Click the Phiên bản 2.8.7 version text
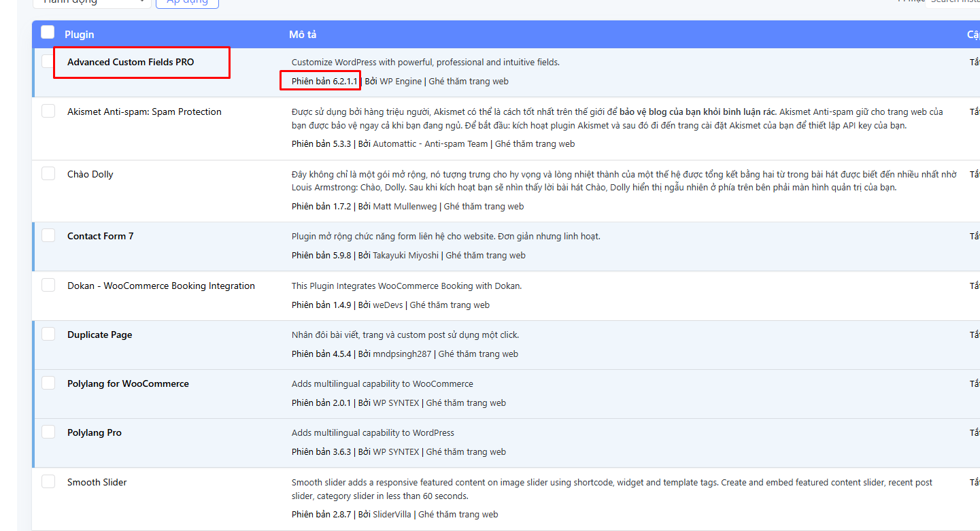 (x=321, y=515)
